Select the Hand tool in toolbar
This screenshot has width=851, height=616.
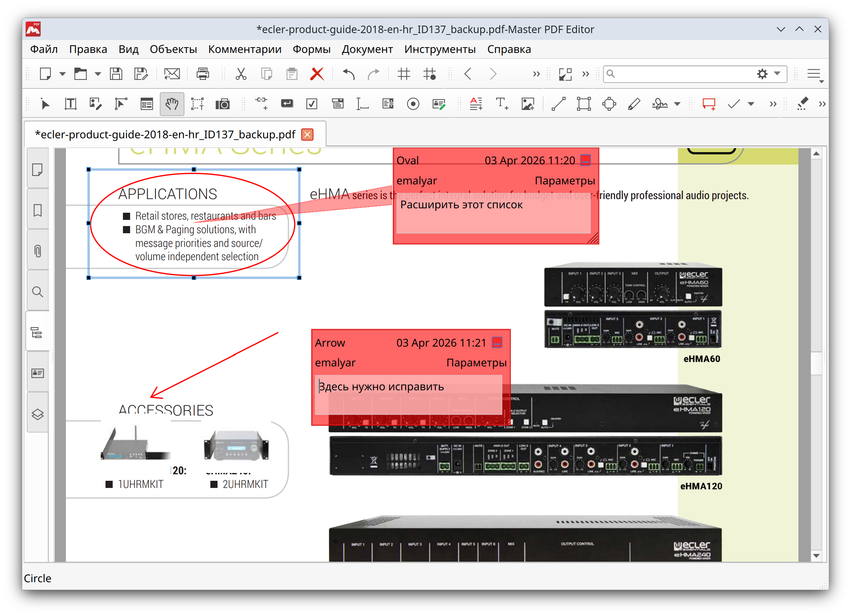click(172, 104)
